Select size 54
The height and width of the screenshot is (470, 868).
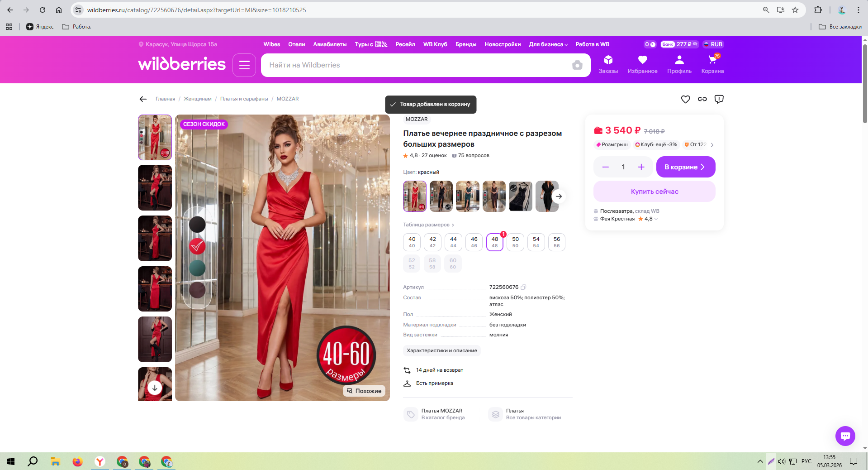click(x=536, y=242)
